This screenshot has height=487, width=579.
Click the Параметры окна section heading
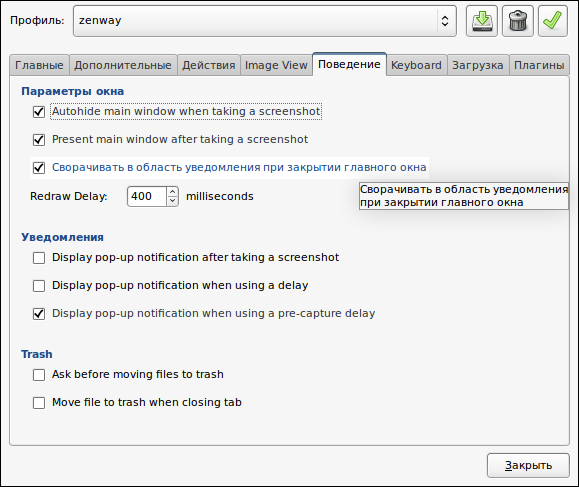pos(73,91)
